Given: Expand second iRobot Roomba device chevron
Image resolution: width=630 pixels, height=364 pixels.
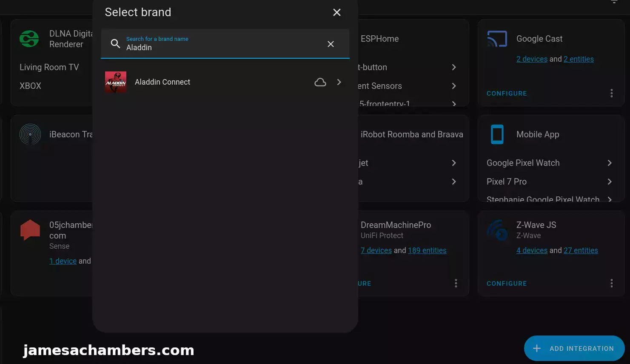Looking at the screenshot, I should tap(454, 182).
